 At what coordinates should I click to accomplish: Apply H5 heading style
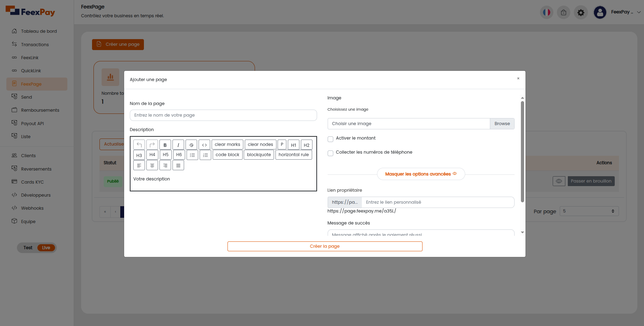point(166,155)
